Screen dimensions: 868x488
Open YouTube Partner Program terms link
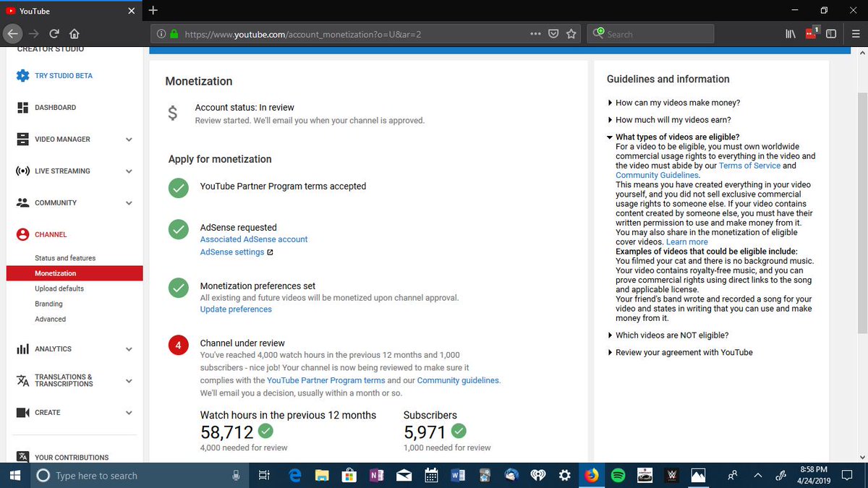(326, 380)
